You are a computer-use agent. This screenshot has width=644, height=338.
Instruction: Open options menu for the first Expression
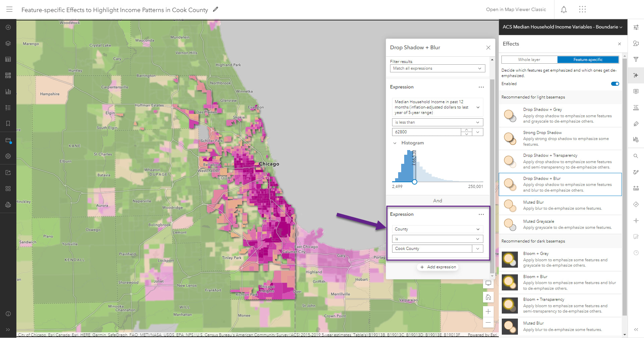481,87
